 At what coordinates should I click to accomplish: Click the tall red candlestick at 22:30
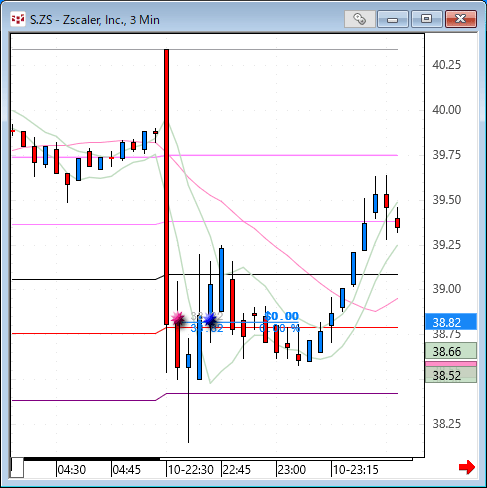[x=166, y=187]
